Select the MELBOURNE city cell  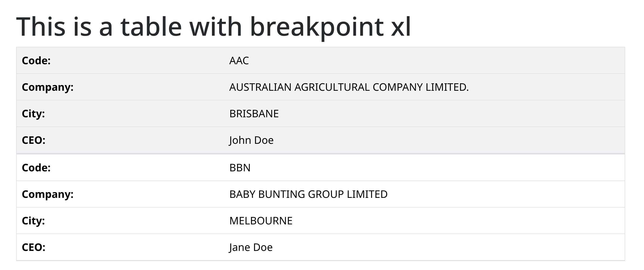pos(261,220)
